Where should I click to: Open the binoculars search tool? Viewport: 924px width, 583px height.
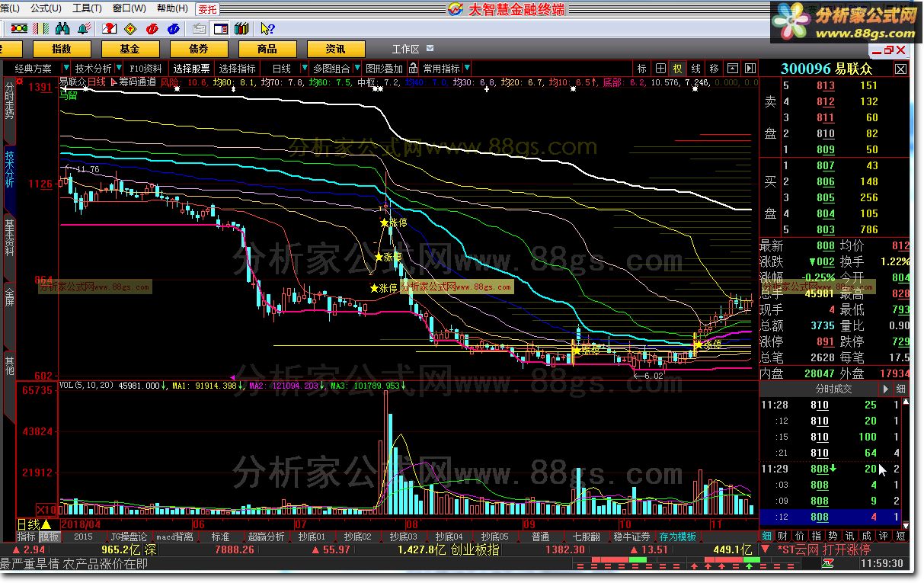pyautogui.click(x=62, y=29)
